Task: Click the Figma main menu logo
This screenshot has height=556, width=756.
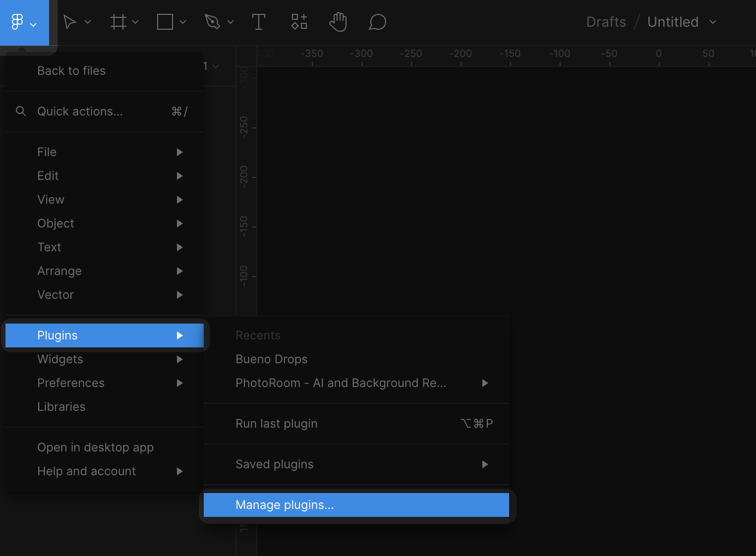Action: coord(18,22)
